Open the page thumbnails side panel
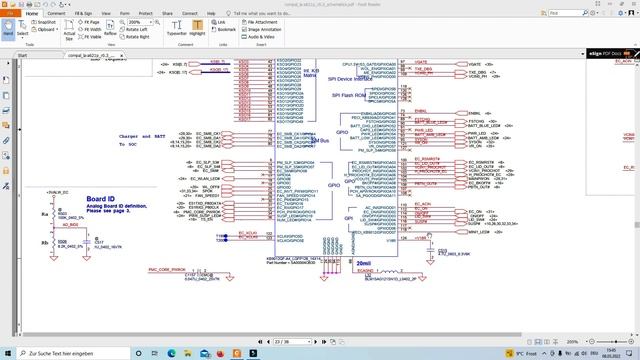The height and width of the screenshot is (360, 640). (x=6, y=96)
